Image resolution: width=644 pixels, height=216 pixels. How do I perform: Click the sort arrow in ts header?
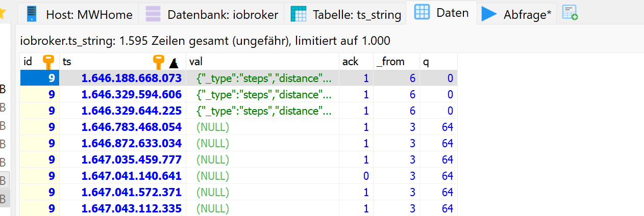174,63
